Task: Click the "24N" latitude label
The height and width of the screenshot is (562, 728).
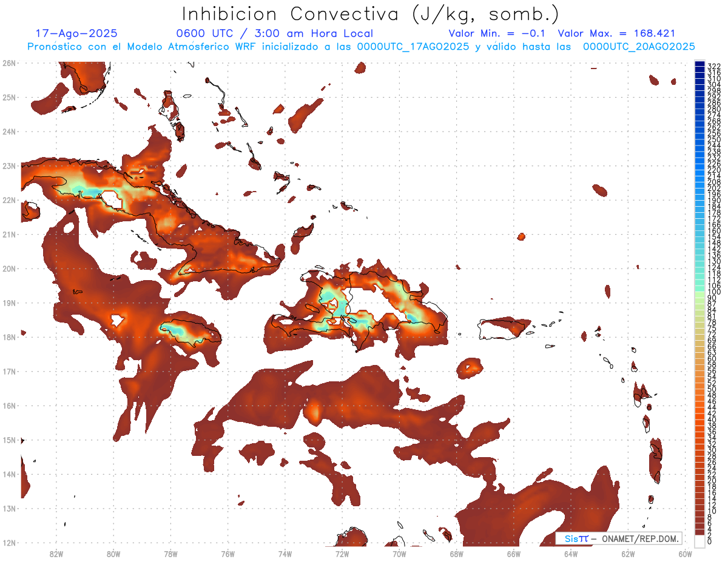Action: click(9, 132)
